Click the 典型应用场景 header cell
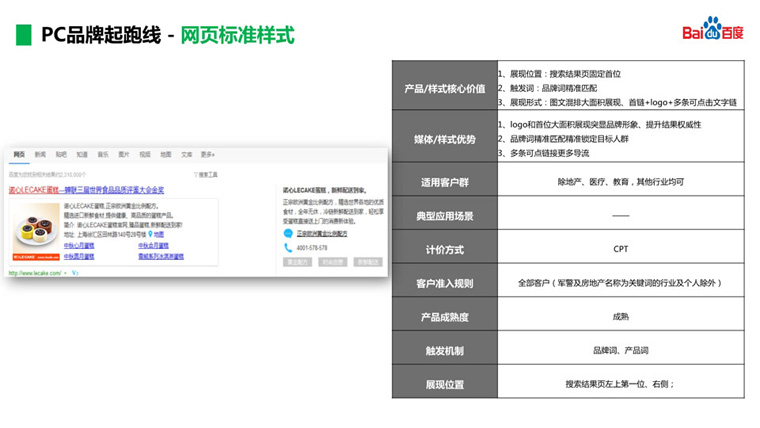Image resolution: width=760 pixels, height=428 pixels. (x=444, y=213)
